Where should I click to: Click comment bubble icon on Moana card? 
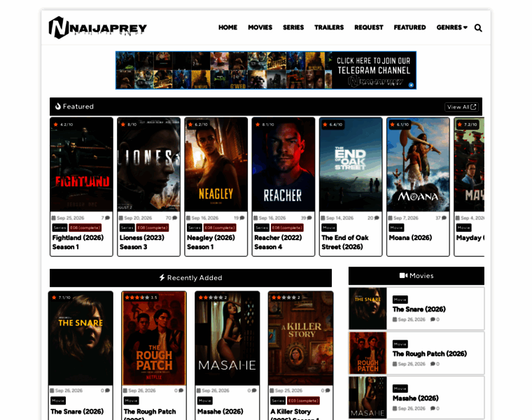click(x=444, y=218)
